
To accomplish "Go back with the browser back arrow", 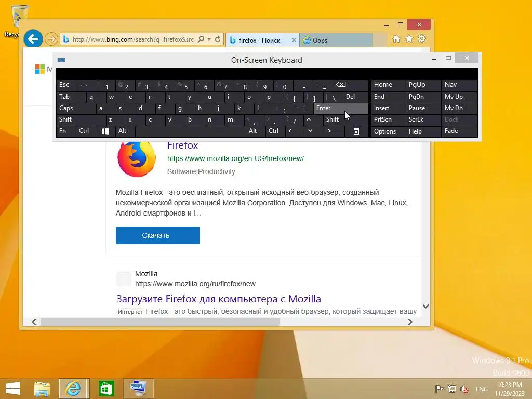I will coord(33,39).
